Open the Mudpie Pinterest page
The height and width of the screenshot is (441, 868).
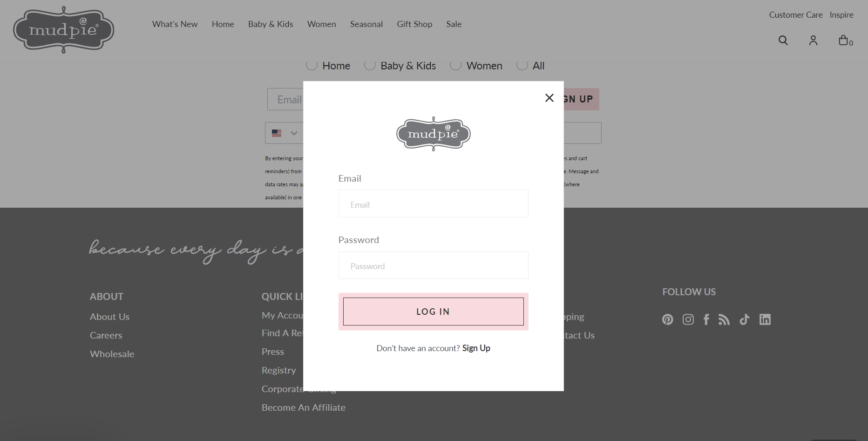(x=668, y=319)
